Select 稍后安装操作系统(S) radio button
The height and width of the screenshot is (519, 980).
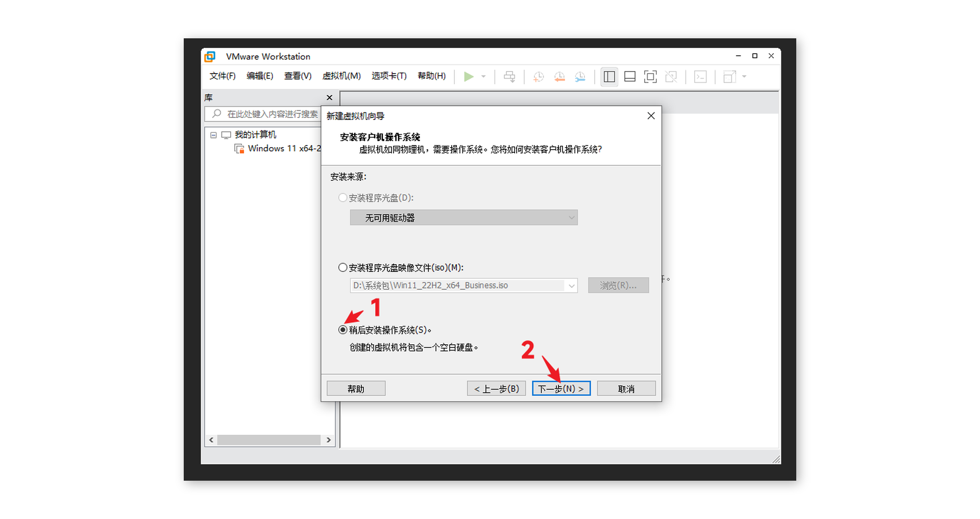pos(343,330)
